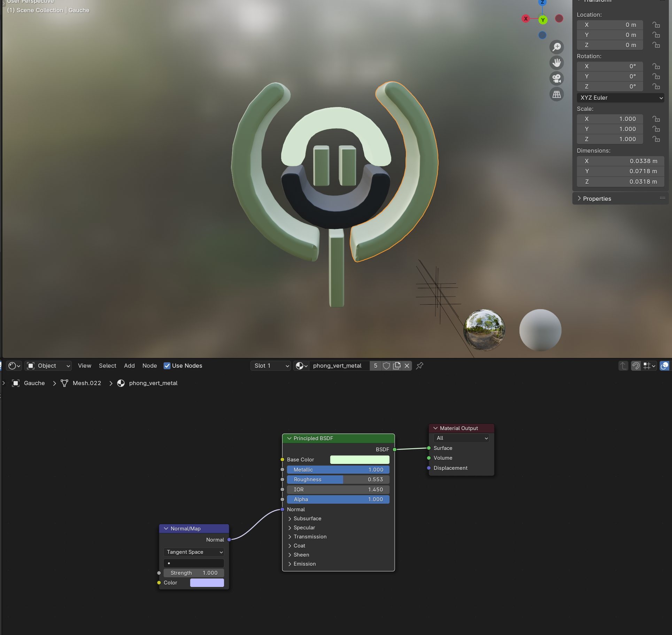Viewport: 672px width, 635px height.
Task: Open the editor type selector icon
Action: pos(14,366)
